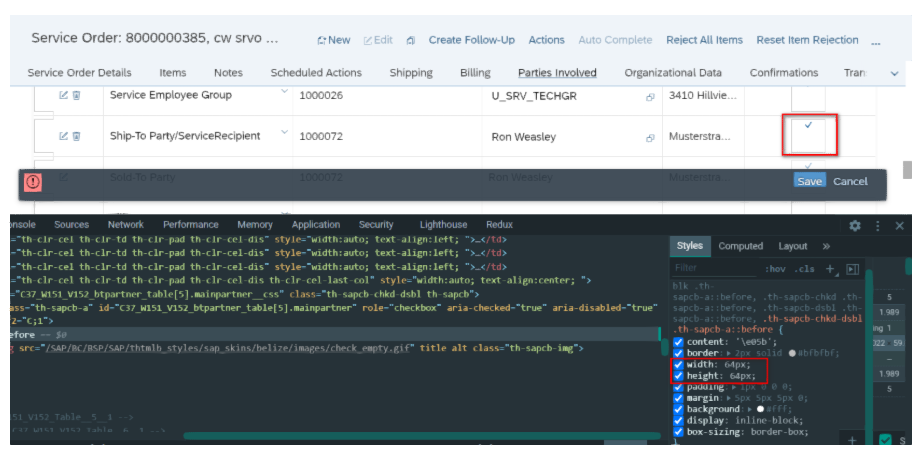
Task: Select the Computed styles tab
Action: pyautogui.click(x=741, y=246)
